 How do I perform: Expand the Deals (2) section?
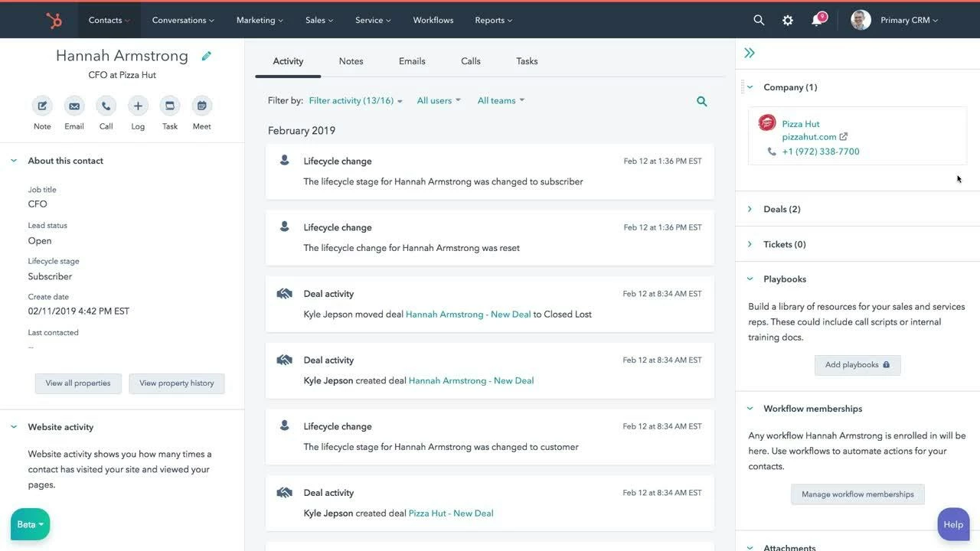tap(750, 209)
